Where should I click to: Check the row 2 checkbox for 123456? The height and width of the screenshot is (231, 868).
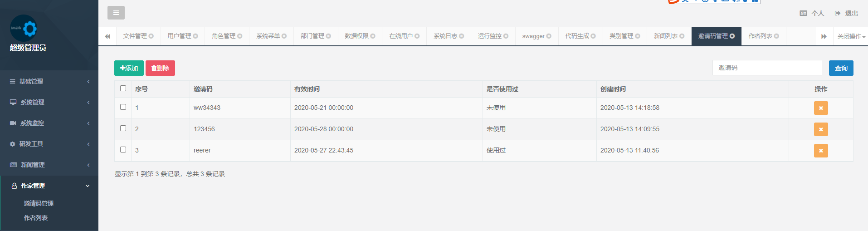(123, 128)
